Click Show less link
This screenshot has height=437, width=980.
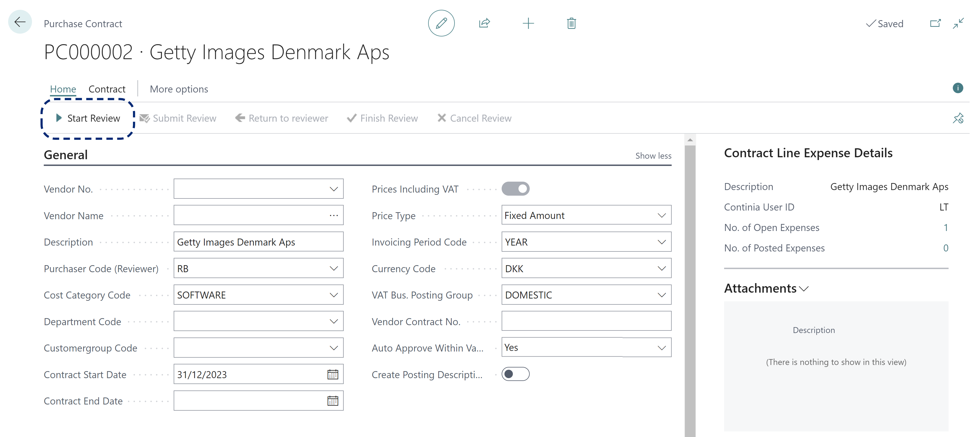(x=653, y=155)
